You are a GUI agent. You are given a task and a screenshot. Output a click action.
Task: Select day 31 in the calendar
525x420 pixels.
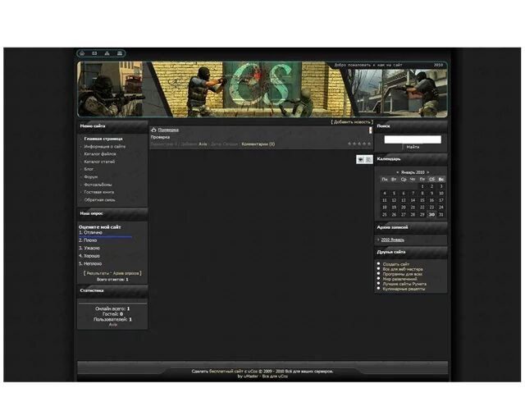tap(441, 215)
